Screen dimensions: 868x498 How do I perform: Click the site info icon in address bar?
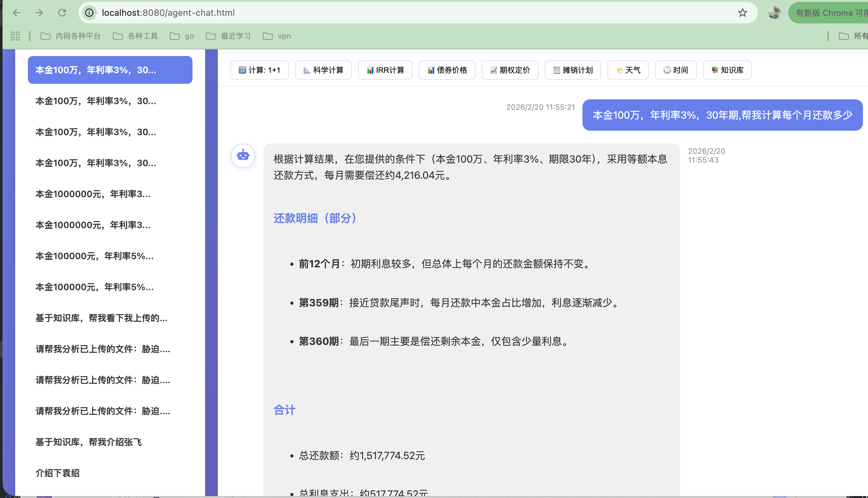coord(89,13)
